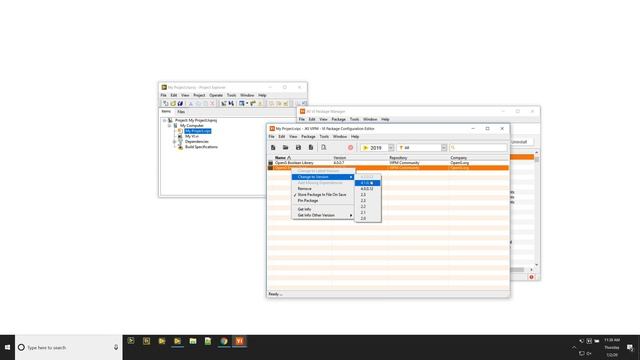The width and height of the screenshot is (640, 360).
Task: Open Project menu in Project Explorer
Action: point(199,95)
